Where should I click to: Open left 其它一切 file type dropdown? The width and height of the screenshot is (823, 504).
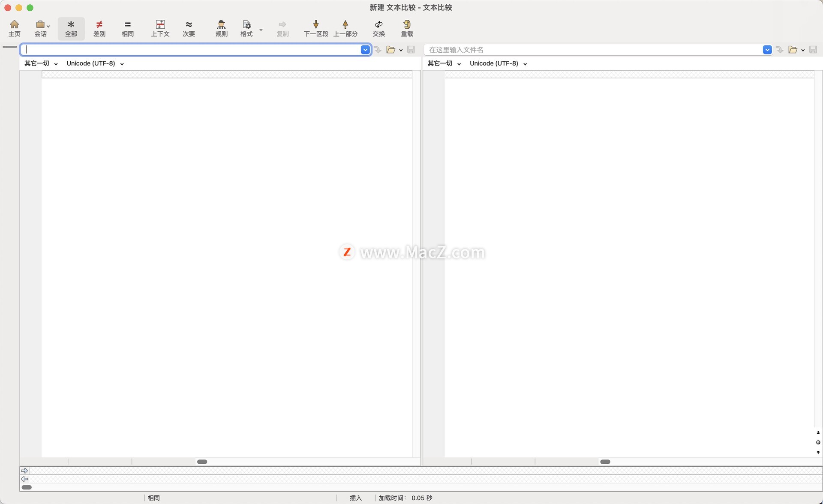[41, 63]
